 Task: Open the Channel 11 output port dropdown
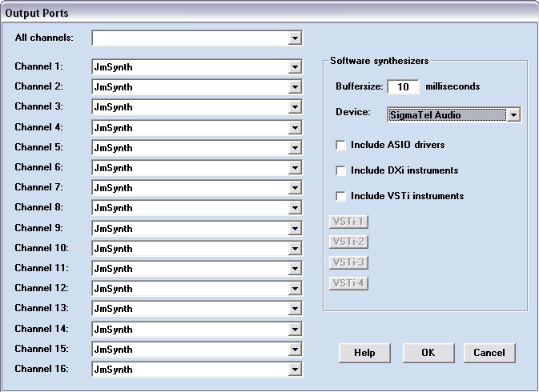point(197,269)
